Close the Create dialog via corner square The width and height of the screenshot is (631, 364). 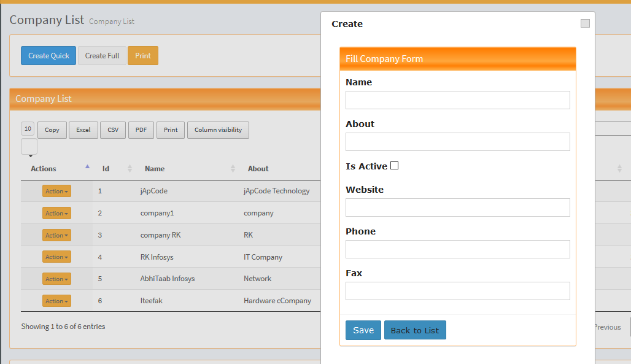[585, 23]
